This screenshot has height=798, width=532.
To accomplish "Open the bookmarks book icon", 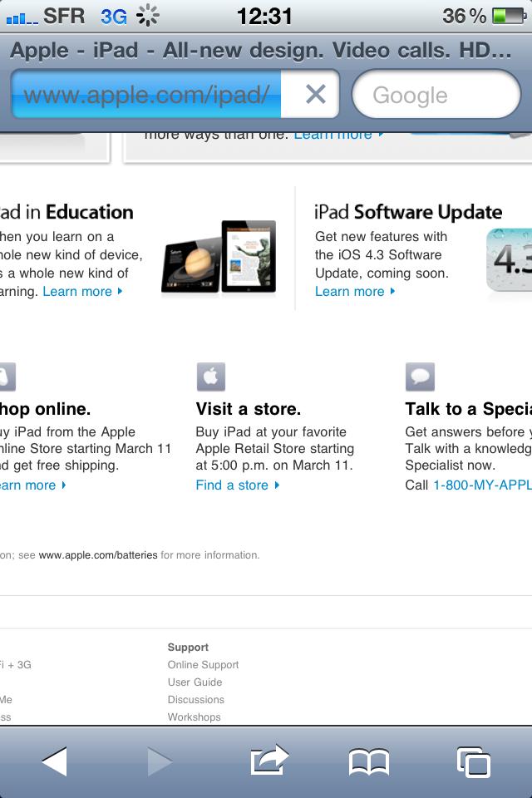I will (368, 761).
